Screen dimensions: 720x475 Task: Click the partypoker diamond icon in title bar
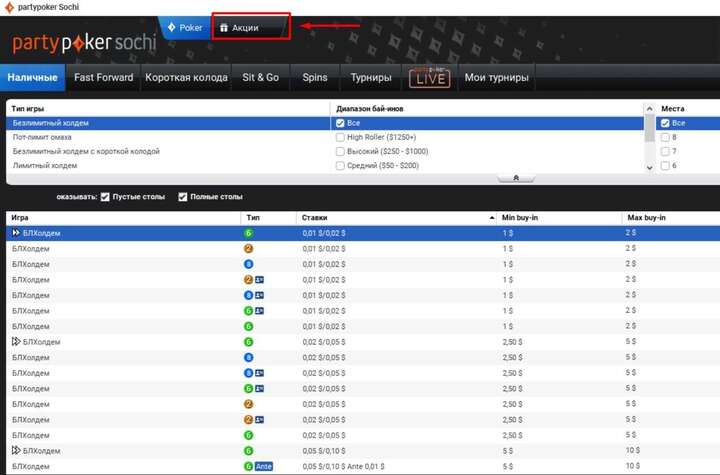pyautogui.click(x=9, y=7)
